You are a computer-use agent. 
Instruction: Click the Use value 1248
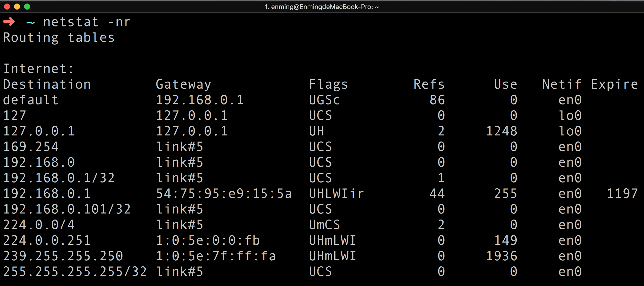click(x=502, y=131)
